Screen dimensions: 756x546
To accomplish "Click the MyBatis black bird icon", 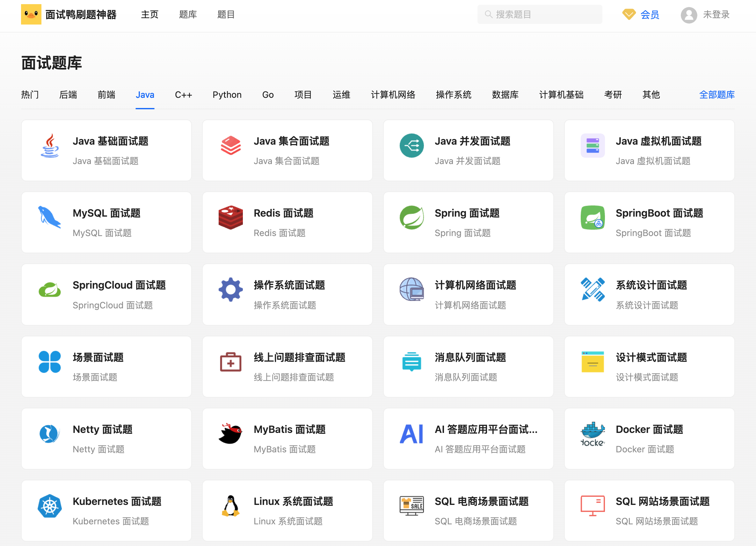I will click(231, 434).
